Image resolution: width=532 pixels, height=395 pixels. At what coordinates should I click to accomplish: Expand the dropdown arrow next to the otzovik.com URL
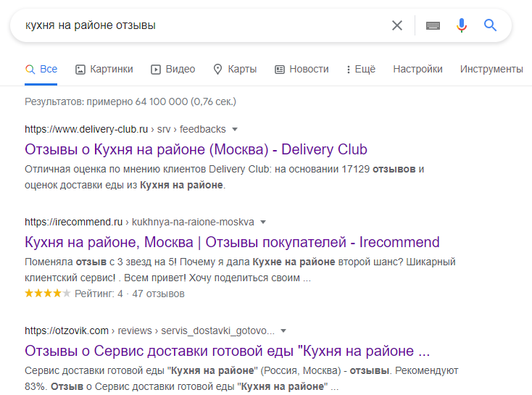point(283,331)
